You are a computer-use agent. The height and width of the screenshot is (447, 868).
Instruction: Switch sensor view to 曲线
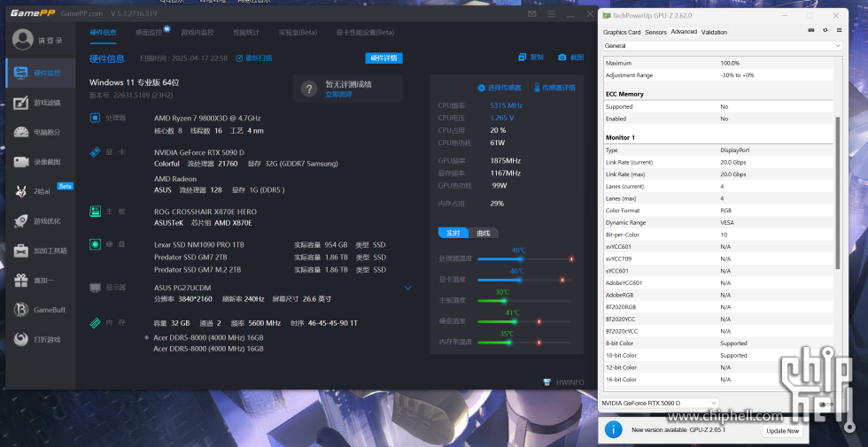484,233
